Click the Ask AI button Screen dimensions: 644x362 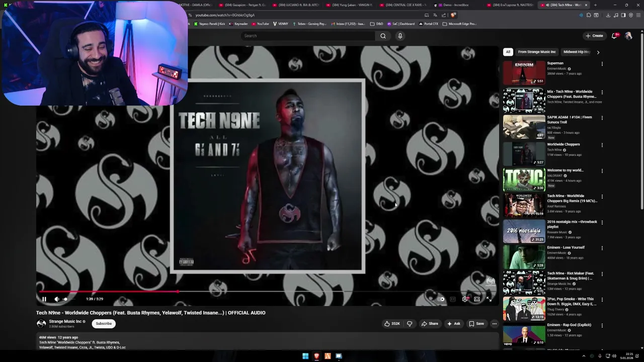[454, 324]
